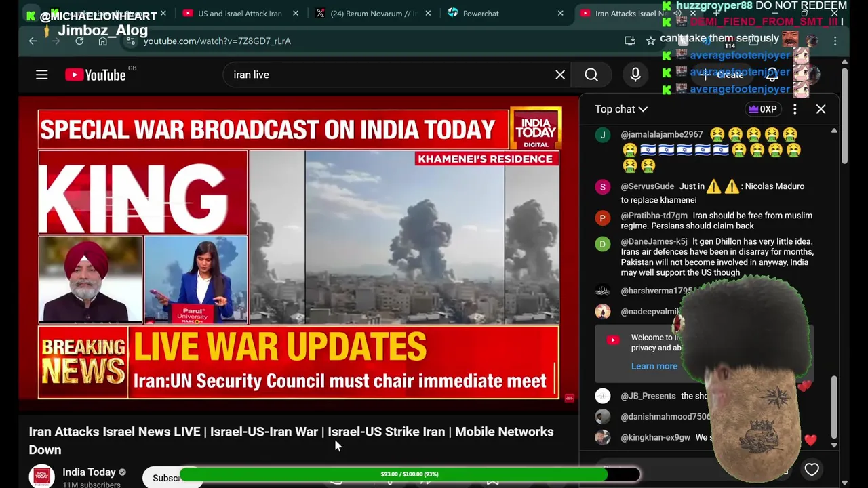This screenshot has height=488, width=868.
Task: Click @kingkhan-ex9gw's chat avatar
Action: tap(603, 437)
